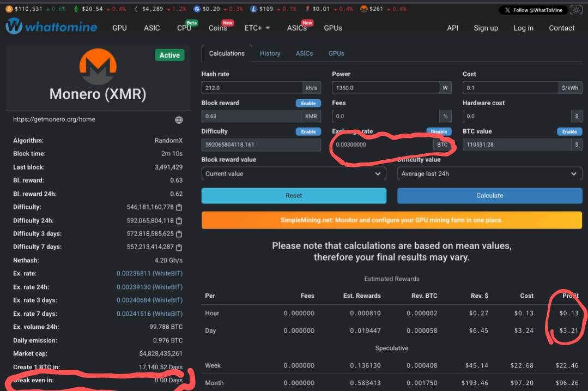Open the GPU navigation menu item
The height and width of the screenshot is (391, 588).
120,28
